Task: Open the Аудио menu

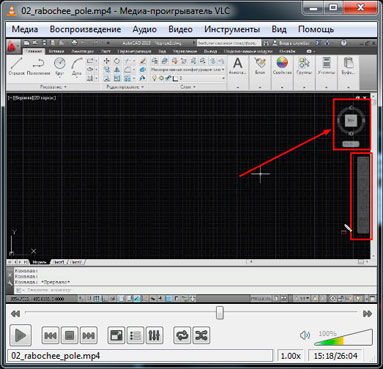Action: (x=145, y=29)
